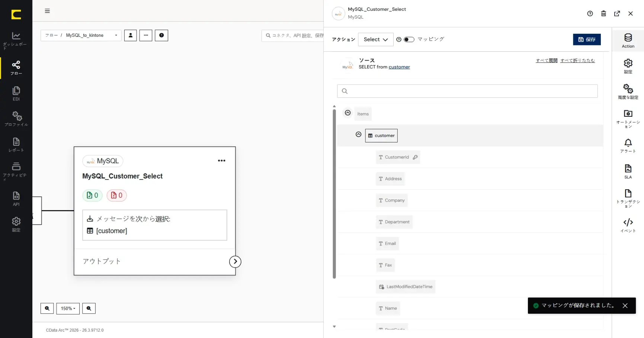Close the connector panel

click(631, 14)
